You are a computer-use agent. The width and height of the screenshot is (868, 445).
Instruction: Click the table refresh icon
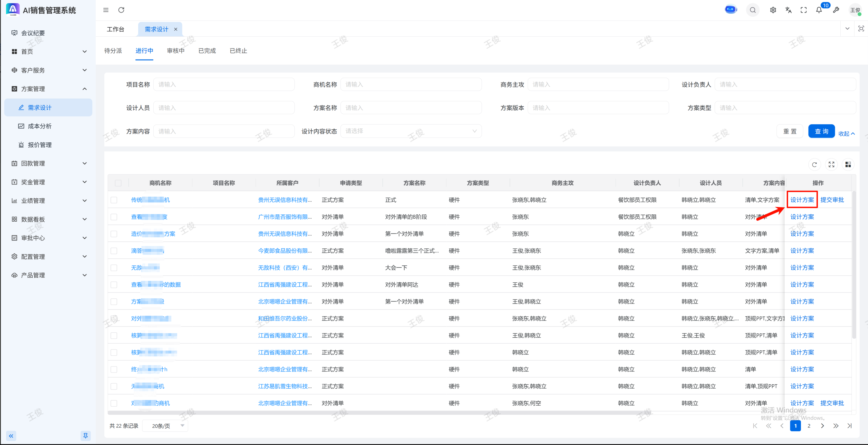pos(815,164)
